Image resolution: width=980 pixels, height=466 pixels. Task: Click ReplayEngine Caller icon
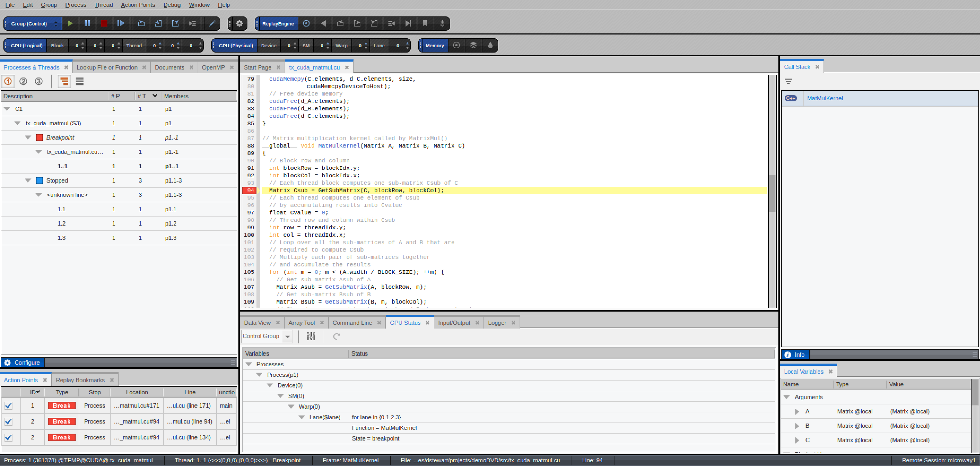click(374, 24)
